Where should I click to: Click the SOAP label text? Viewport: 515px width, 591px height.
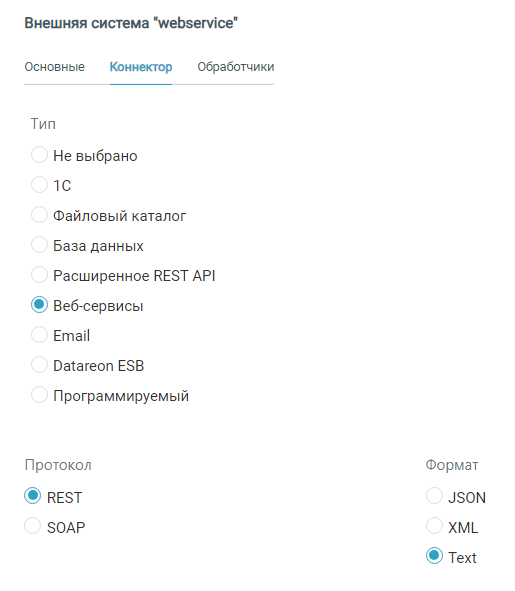click(x=66, y=528)
